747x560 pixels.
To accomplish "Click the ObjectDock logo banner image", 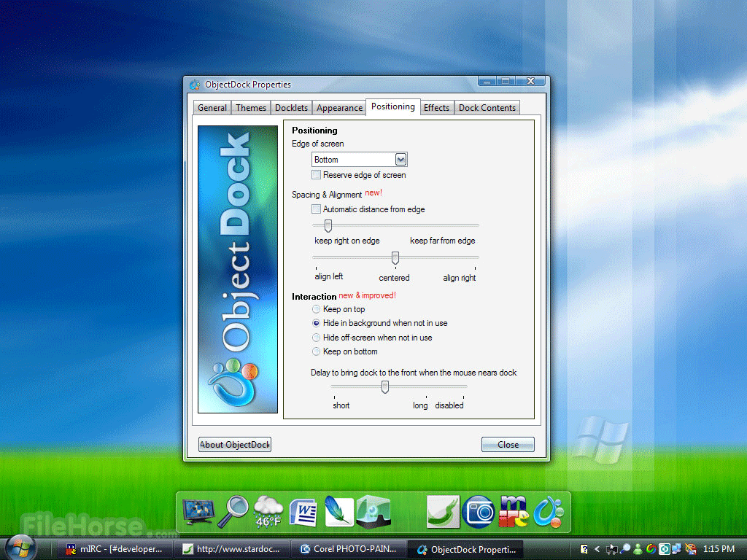I will click(238, 269).
